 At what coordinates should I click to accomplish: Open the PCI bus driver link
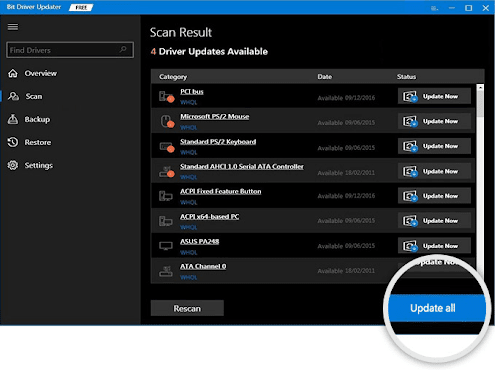tap(192, 92)
